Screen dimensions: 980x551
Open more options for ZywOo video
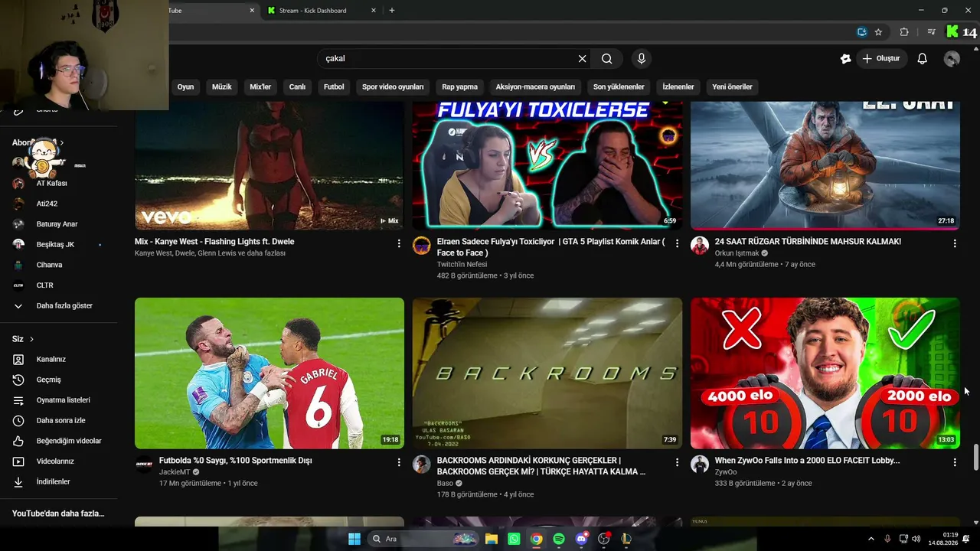tap(955, 462)
